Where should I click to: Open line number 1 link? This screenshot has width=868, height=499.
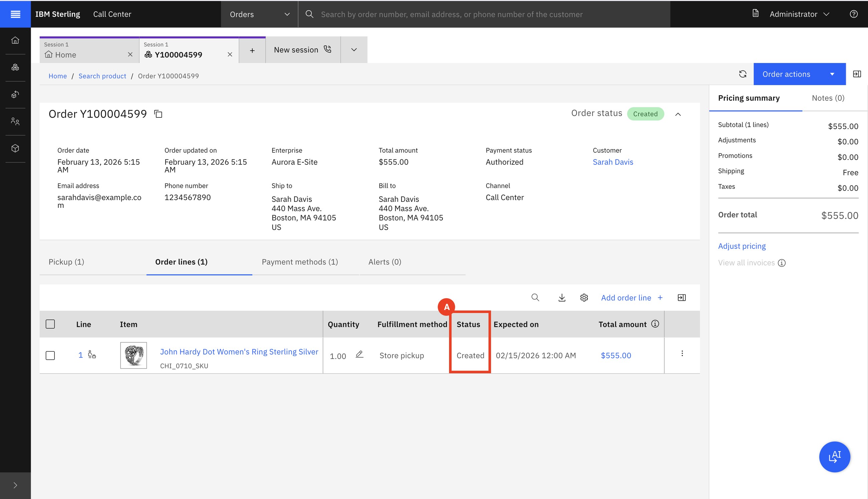point(80,355)
